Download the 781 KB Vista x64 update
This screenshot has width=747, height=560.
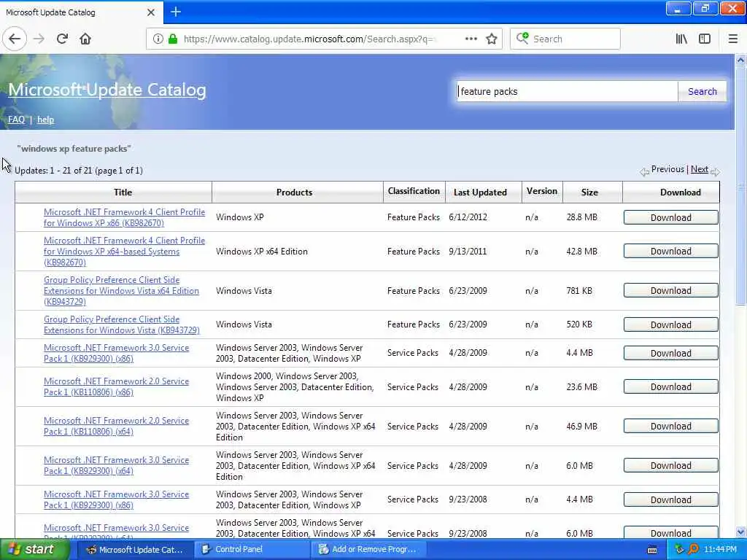click(x=671, y=290)
